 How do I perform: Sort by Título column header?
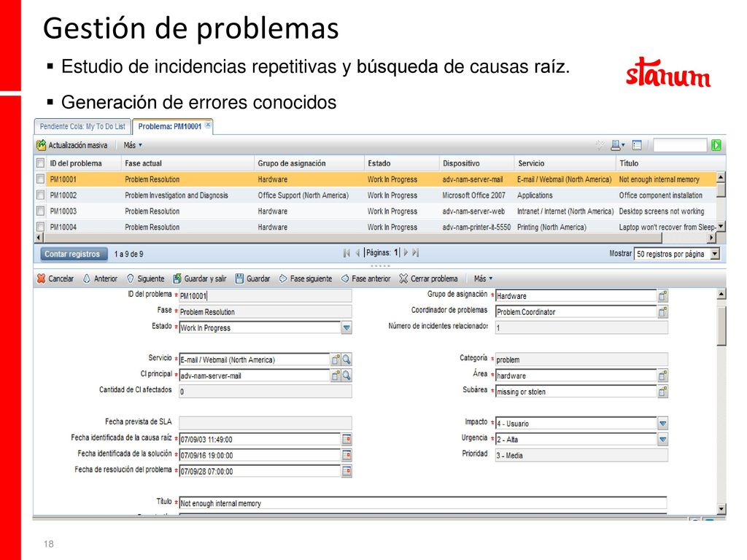629,163
